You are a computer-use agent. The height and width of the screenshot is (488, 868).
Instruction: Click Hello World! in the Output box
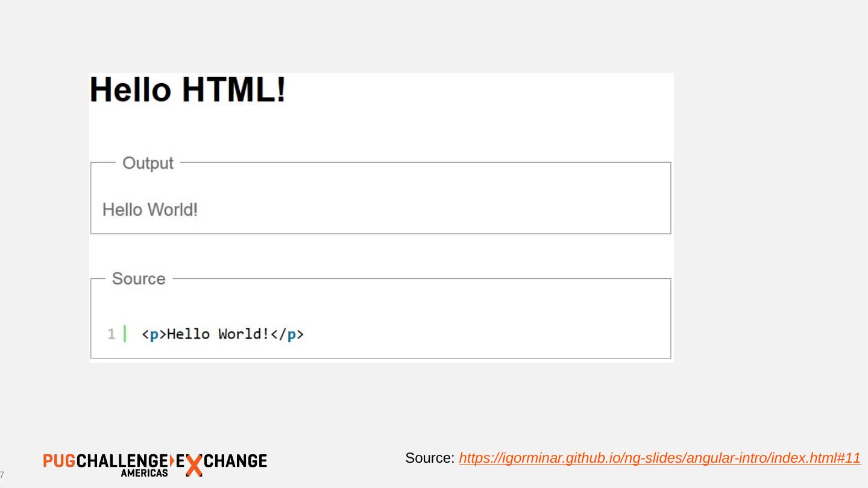(150, 210)
